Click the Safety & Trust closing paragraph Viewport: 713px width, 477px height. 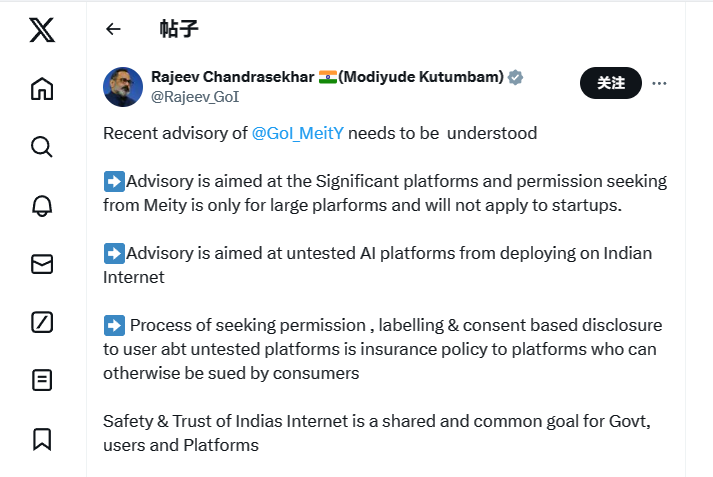377,433
